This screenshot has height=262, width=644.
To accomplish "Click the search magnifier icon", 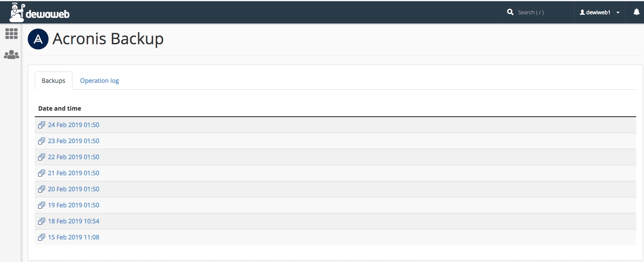I will click(511, 12).
